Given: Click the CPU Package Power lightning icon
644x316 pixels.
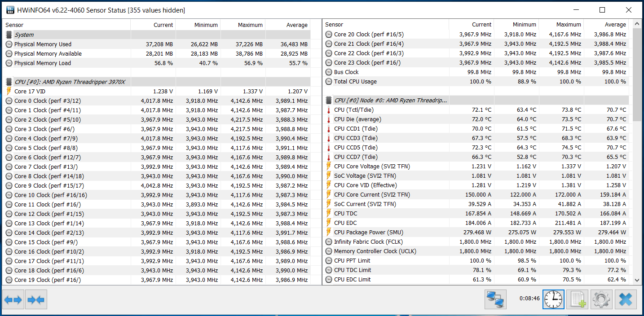Looking at the screenshot, I should click(x=329, y=233).
